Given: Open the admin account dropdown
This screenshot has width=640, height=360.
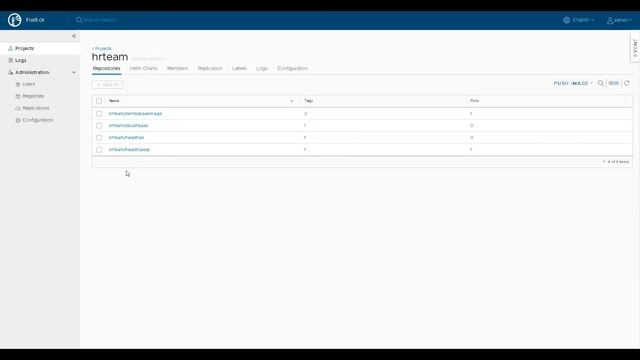Looking at the screenshot, I should point(623,20).
